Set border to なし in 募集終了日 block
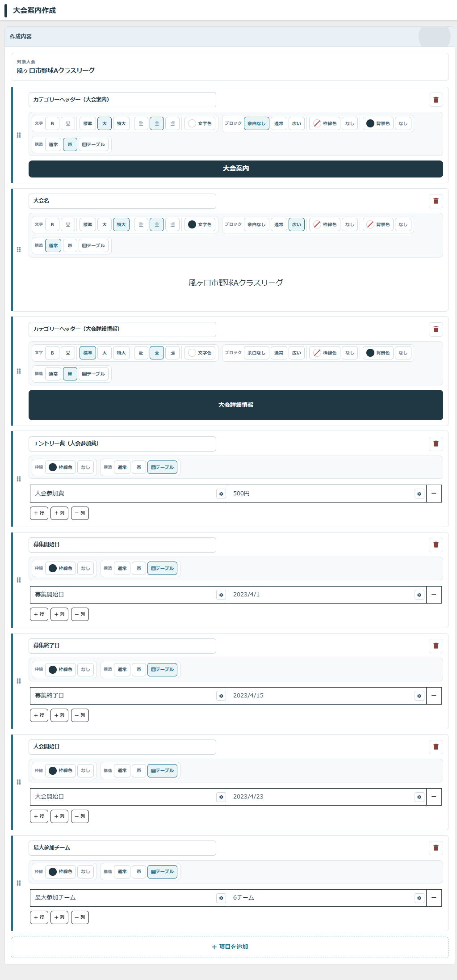The image size is (457, 980). click(85, 669)
